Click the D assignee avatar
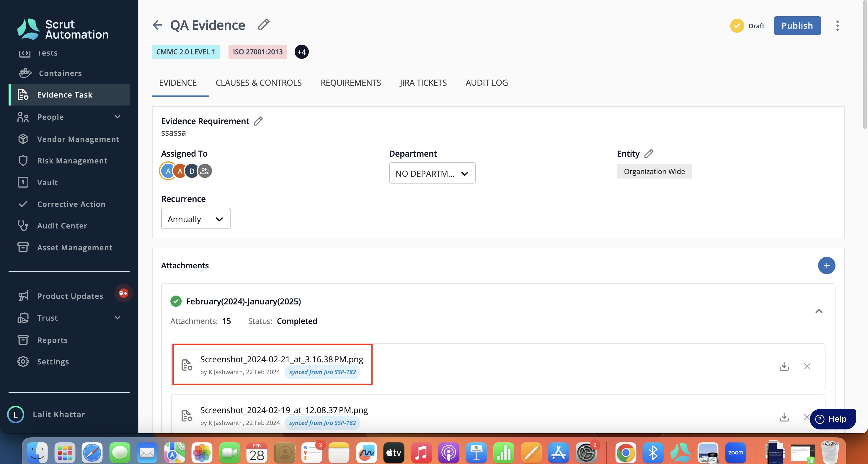 [192, 171]
